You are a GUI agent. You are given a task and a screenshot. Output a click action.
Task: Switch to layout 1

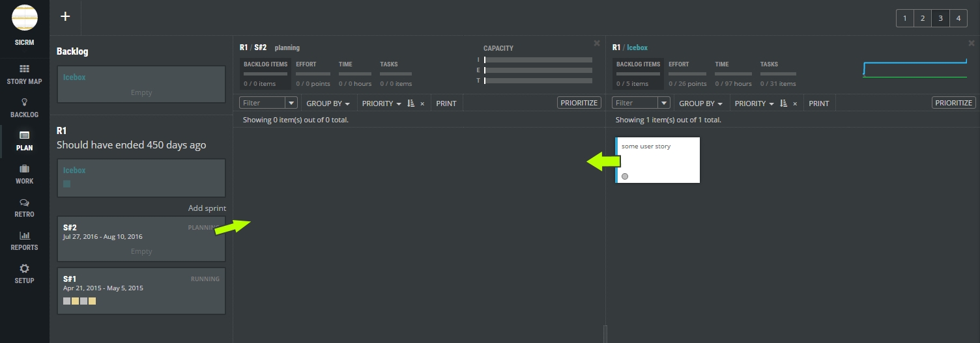click(x=905, y=18)
